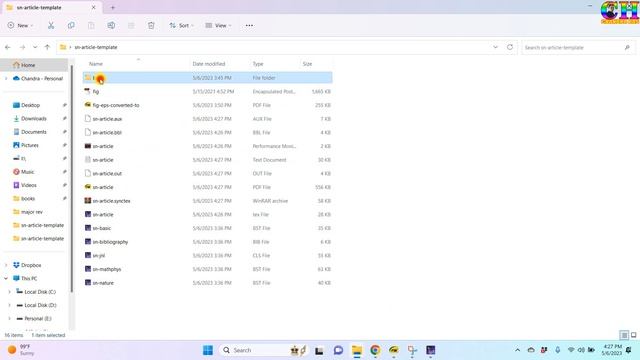Click the OneDrive cloud tray icon
Screen dimensions: 640x360
coord(531,350)
